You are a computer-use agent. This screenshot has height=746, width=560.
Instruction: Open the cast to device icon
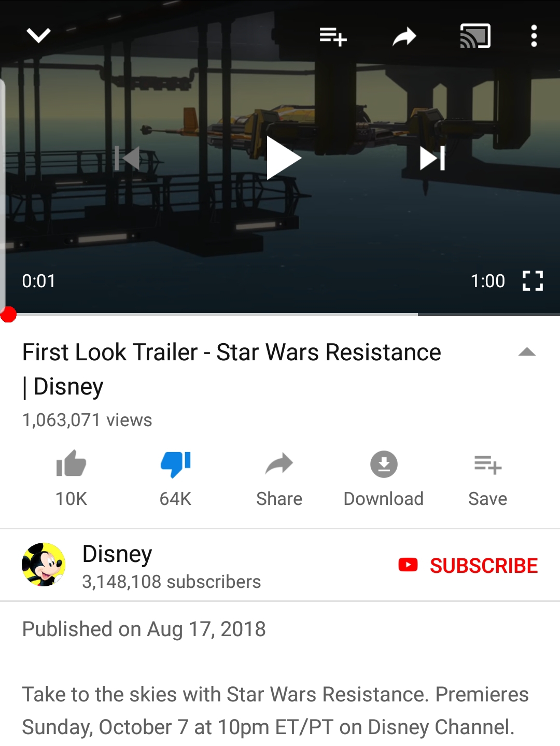[x=475, y=36]
